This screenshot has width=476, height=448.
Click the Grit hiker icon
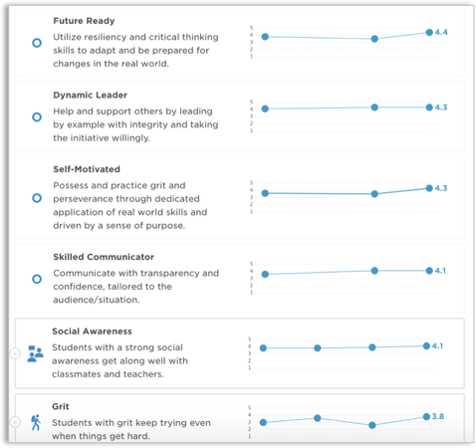pos(36,422)
